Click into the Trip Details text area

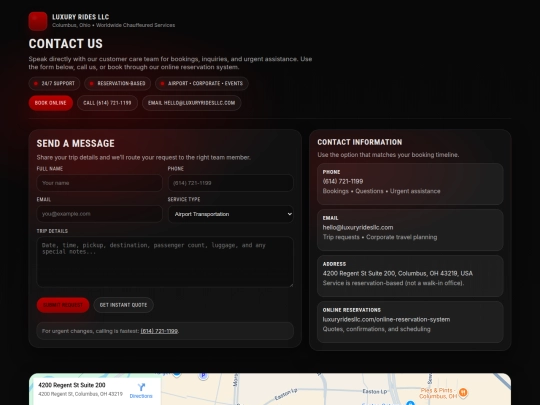coord(165,262)
